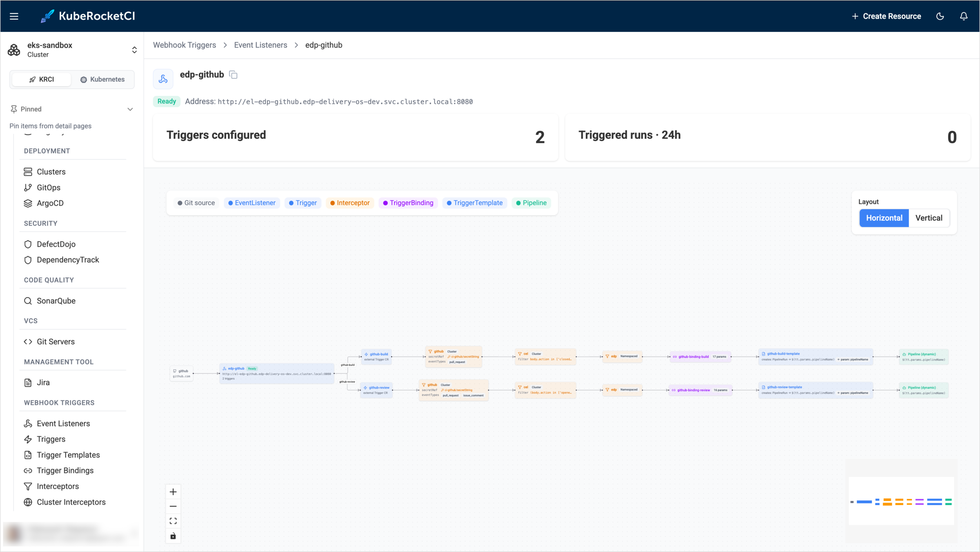This screenshot has height=552, width=980.
Task: Zoom in on the diagram
Action: [173, 492]
